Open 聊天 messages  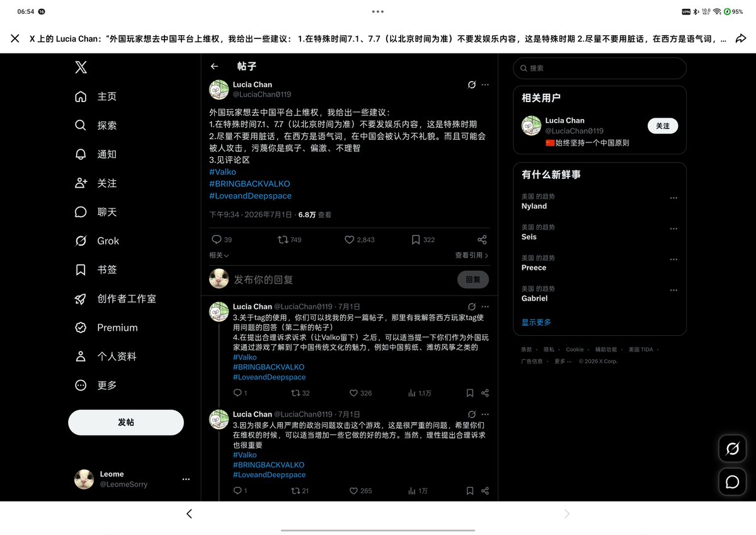point(96,212)
